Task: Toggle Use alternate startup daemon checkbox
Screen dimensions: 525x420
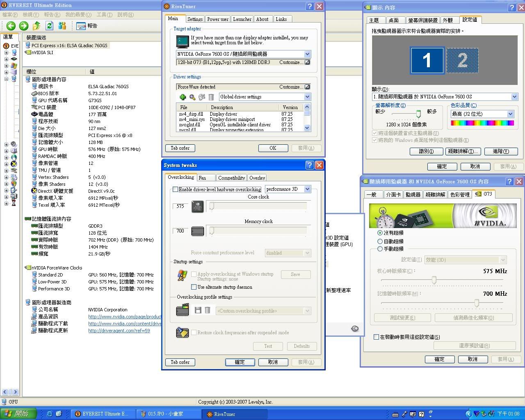Action: (x=194, y=287)
